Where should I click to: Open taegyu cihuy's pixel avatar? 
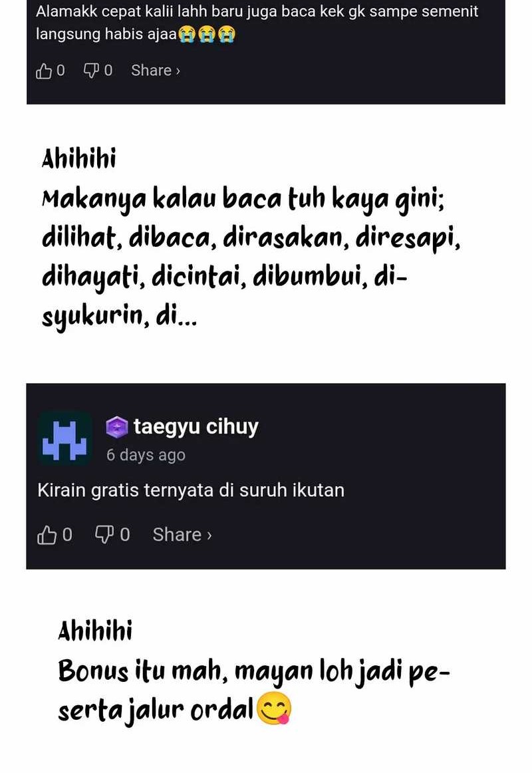click(x=65, y=439)
